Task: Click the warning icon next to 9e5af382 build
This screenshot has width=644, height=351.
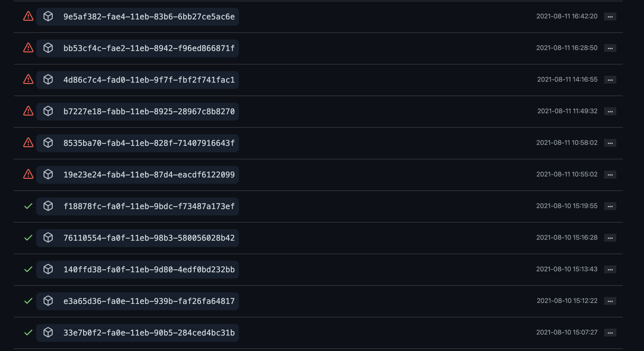Action: (x=28, y=16)
